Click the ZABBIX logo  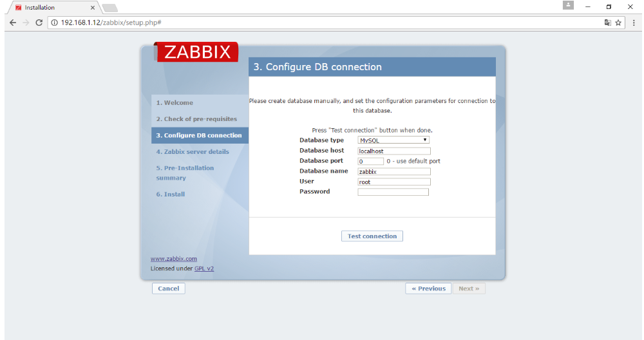tap(196, 52)
